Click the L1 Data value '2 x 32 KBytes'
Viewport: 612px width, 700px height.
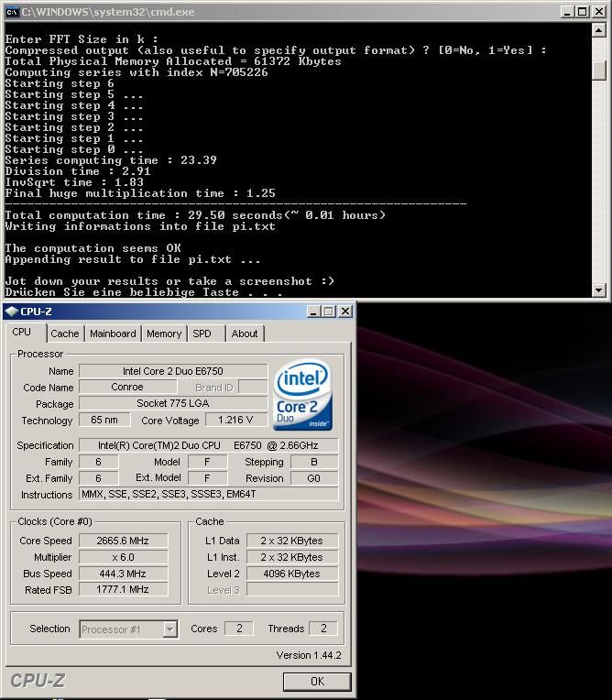(x=292, y=541)
